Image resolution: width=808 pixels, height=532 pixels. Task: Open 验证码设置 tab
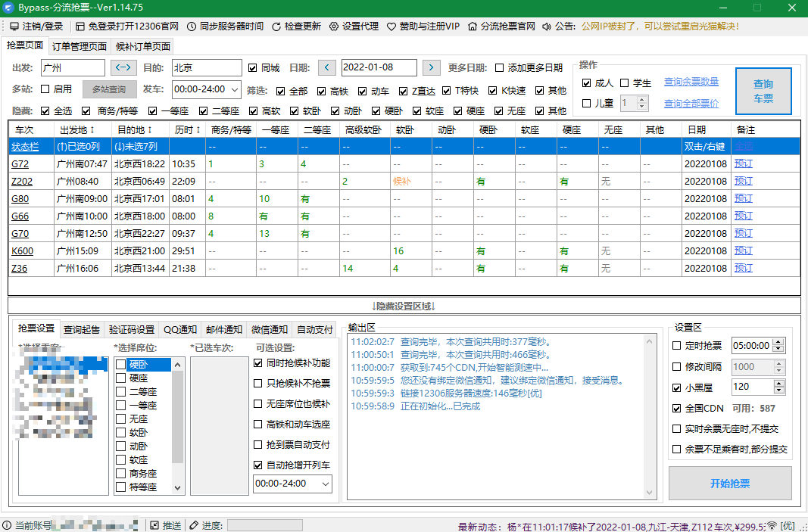coord(132,330)
